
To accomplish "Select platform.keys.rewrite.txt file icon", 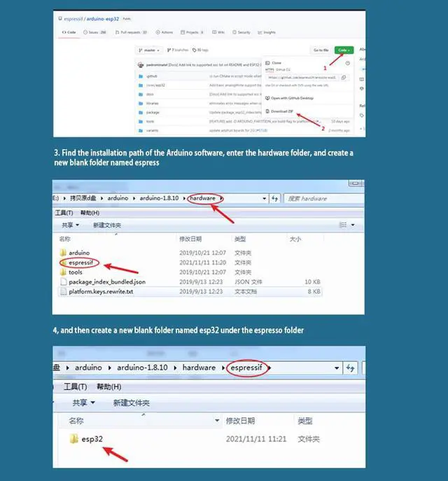I will click(x=63, y=291).
